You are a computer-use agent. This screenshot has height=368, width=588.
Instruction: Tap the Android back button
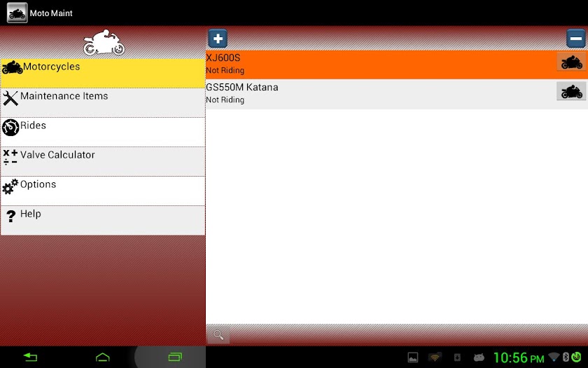pyautogui.click(x=30, y=357)
